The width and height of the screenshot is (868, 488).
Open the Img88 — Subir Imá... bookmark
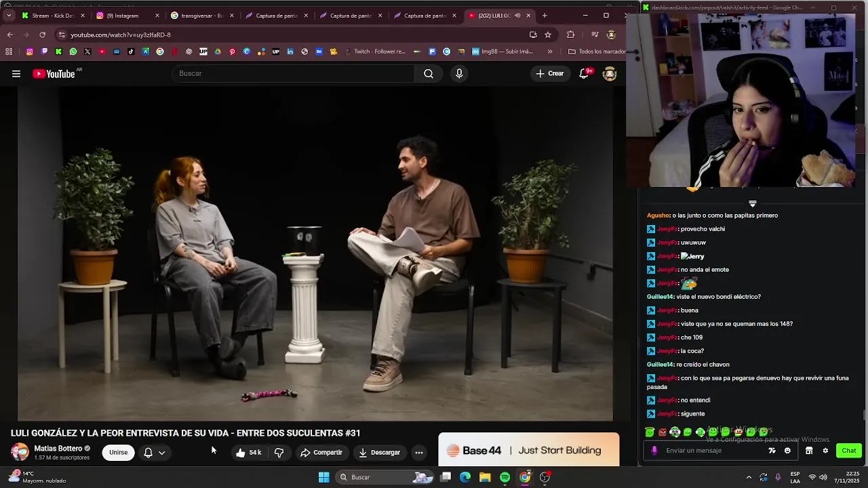pyautogui.click(x=502, y=52)
